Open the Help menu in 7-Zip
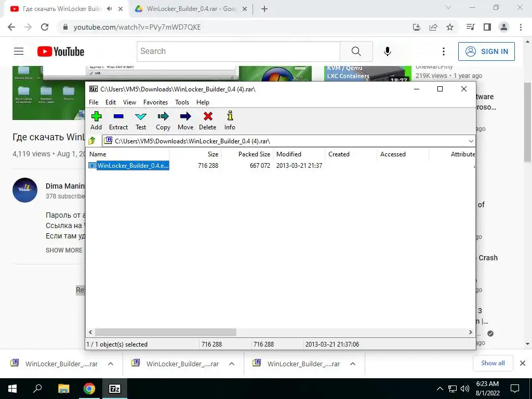 (203, 102)
